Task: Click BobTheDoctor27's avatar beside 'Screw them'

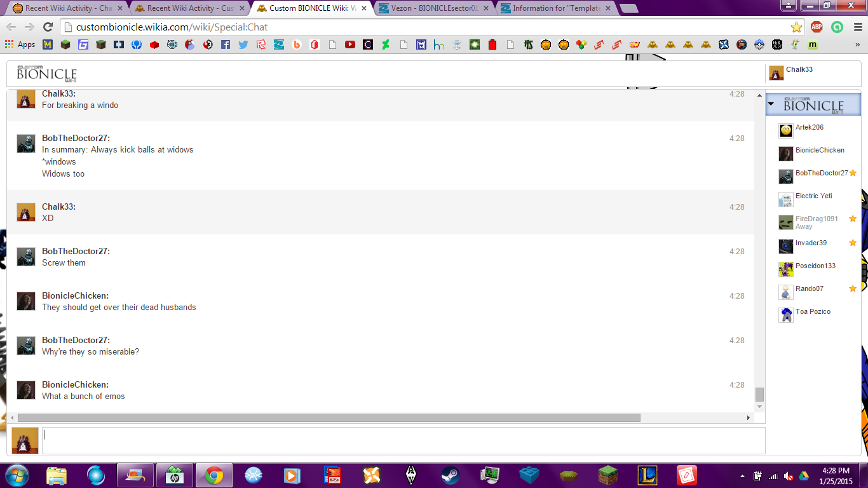Action: [26, 257]
